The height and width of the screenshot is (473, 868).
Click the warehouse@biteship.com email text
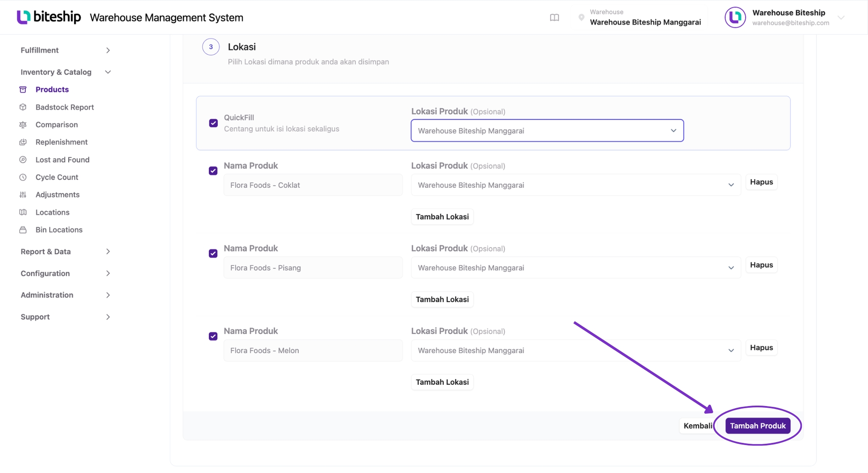click(x=790, y=23)
